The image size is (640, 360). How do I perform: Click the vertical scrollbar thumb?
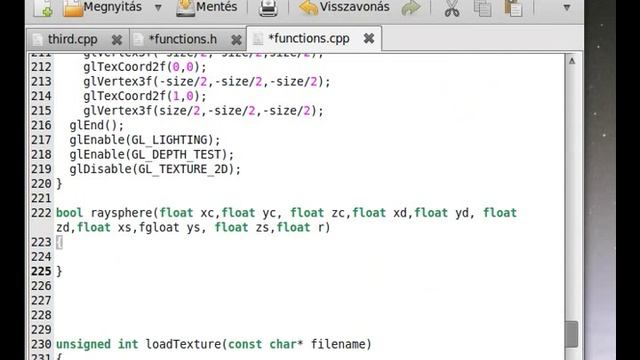coord(571,334)
